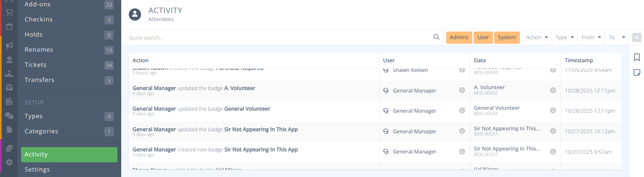Select Settings in the sidebar menu
Screen dimensions: 644x177
[37, 169]
